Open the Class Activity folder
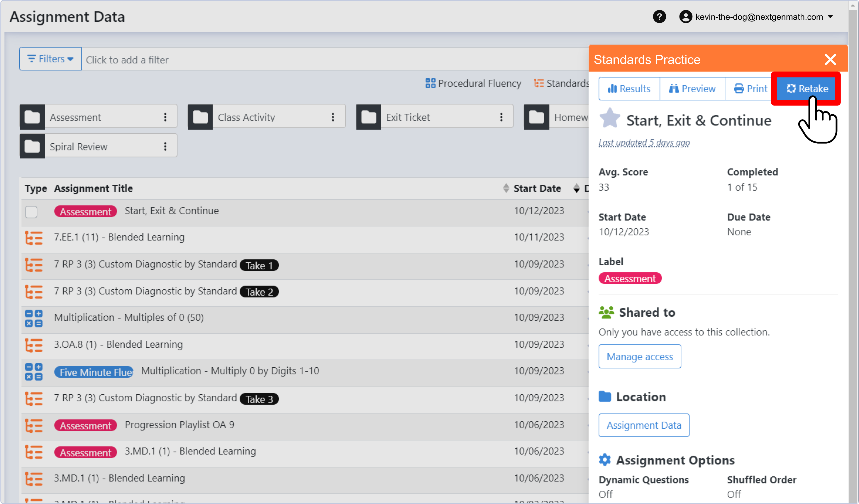This screenshot has width=859, height=504. [267, 117]
